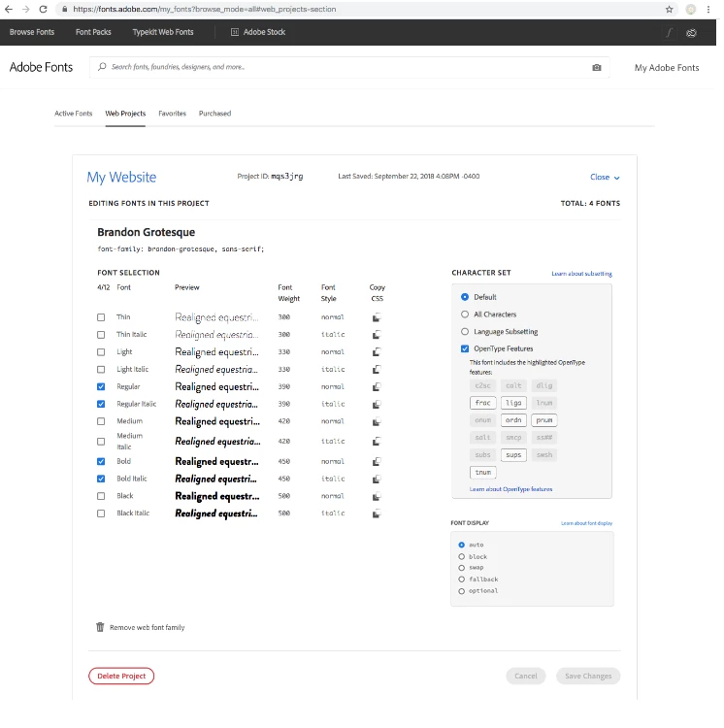Choose optional font display option
Screen dimensions: 724x728
[461, 591]
